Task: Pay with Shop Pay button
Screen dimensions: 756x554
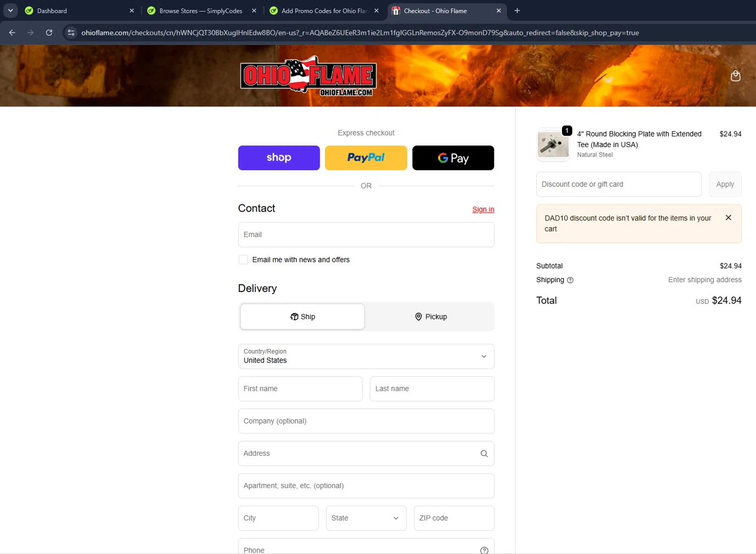Action: click(x=279, y=158)
